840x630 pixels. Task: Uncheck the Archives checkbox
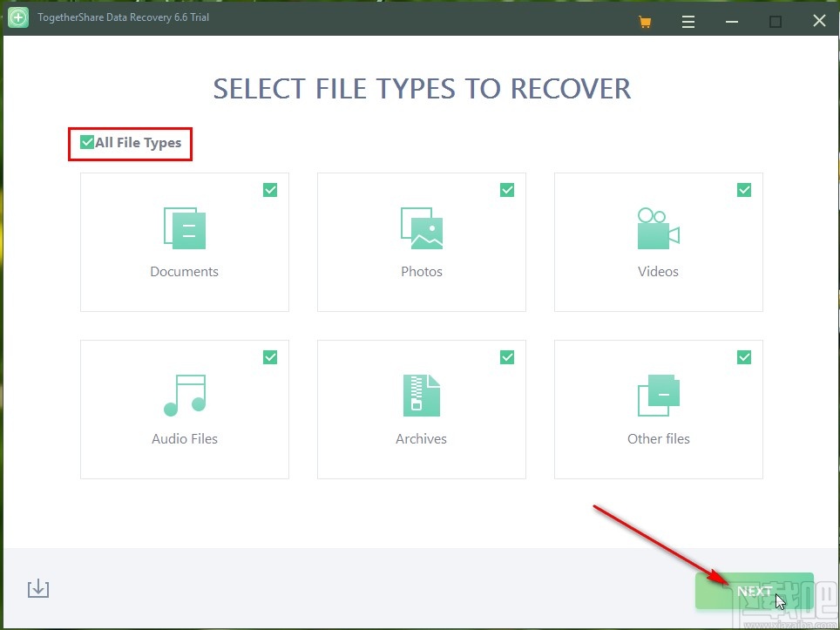click(507, 356)
